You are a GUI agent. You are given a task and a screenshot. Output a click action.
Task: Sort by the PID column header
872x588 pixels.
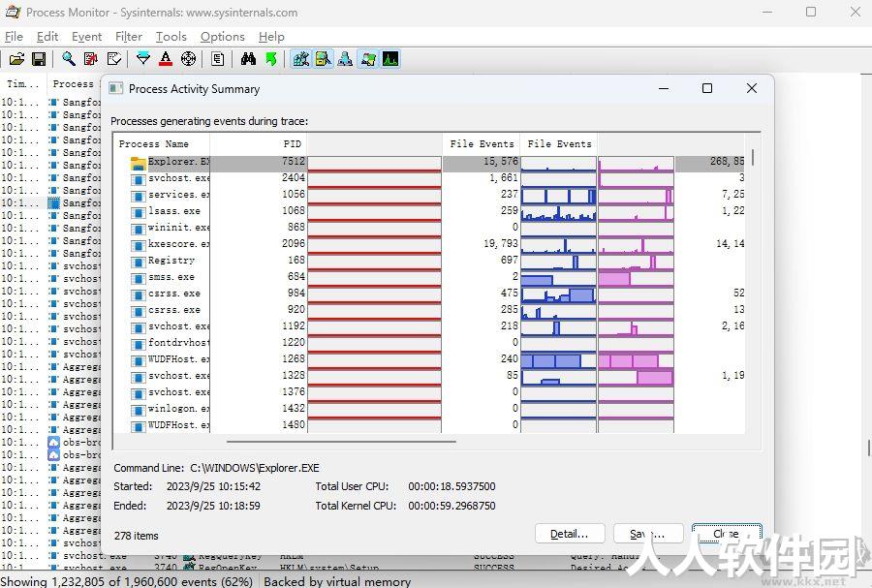click(x=259, y=144)
